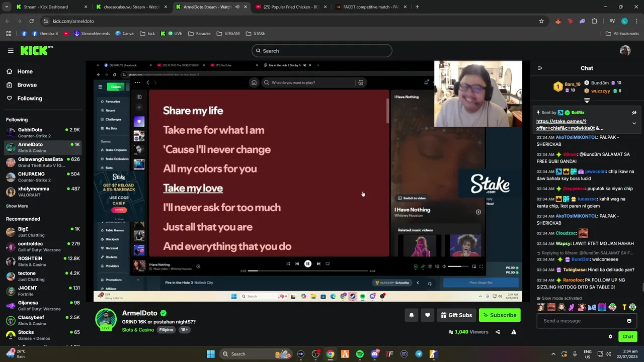Click the Filipino language tag

[166, 330]
